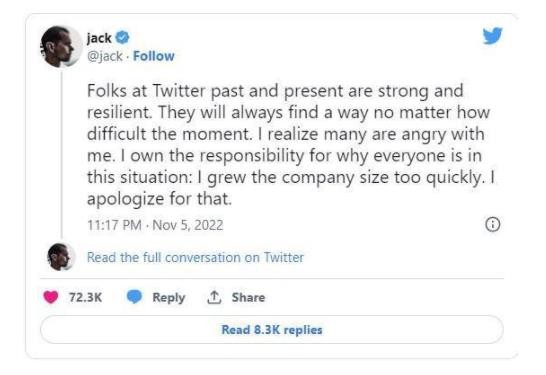This screenshot has width=546, height=375.
Task: Click the Twitter bird logo
Action: (x=492, y=36)
